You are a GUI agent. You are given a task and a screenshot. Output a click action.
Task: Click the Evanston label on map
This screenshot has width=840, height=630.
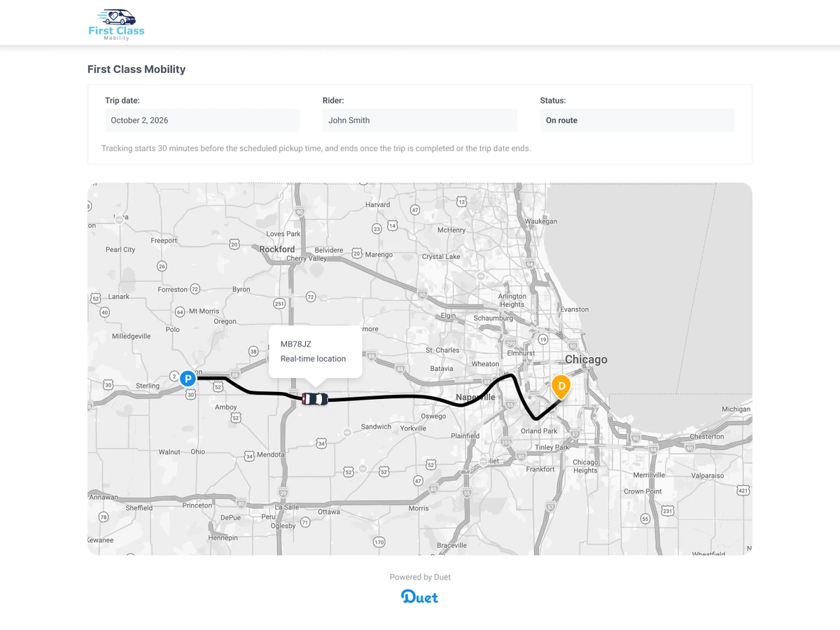pyautogui.click(x=575, y=309)
